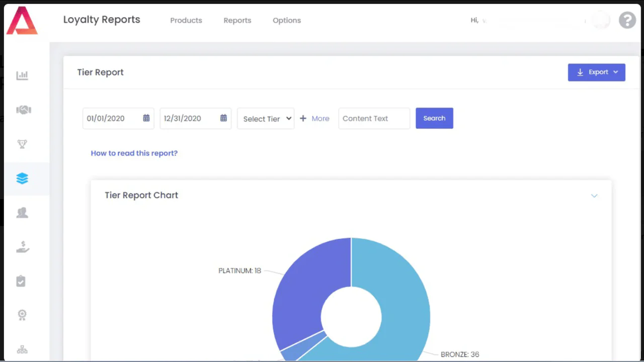Open the Products menu
644x362 pixels.
tap(186, 21)
